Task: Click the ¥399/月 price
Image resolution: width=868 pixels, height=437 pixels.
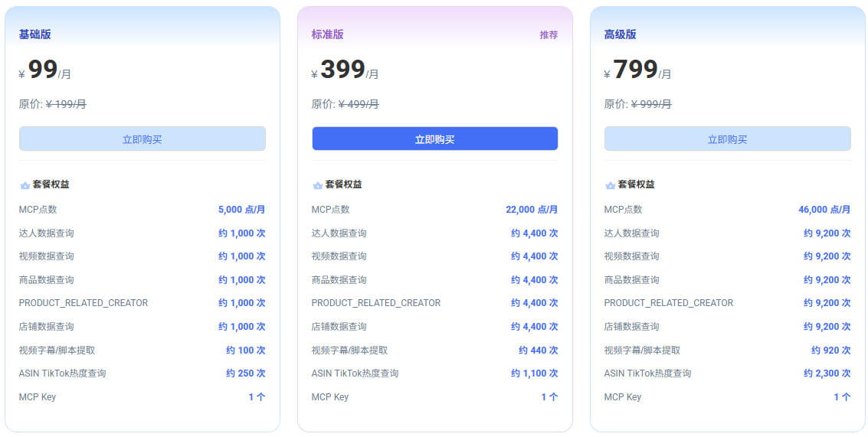Action: 345,70
